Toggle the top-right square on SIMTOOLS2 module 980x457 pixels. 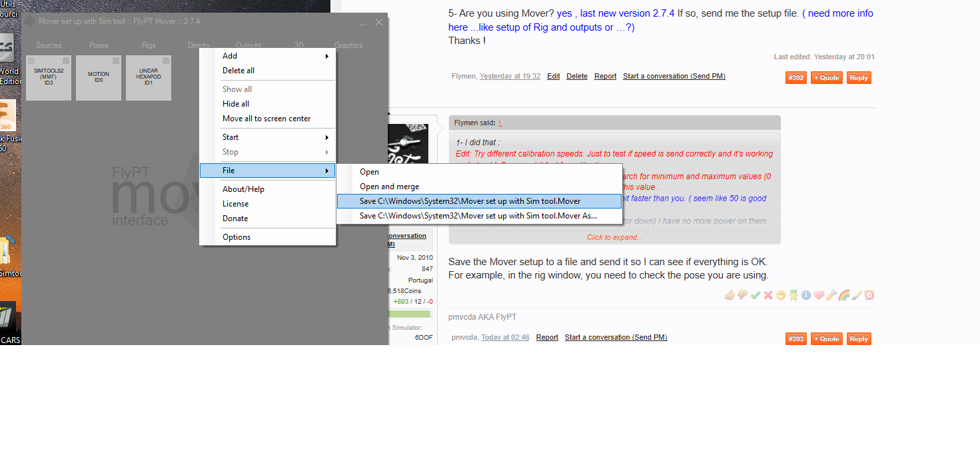tap(65, 61)
